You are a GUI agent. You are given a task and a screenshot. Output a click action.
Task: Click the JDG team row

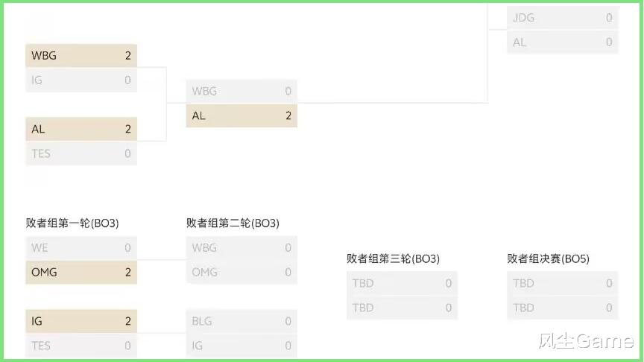[x=563, y=17]
